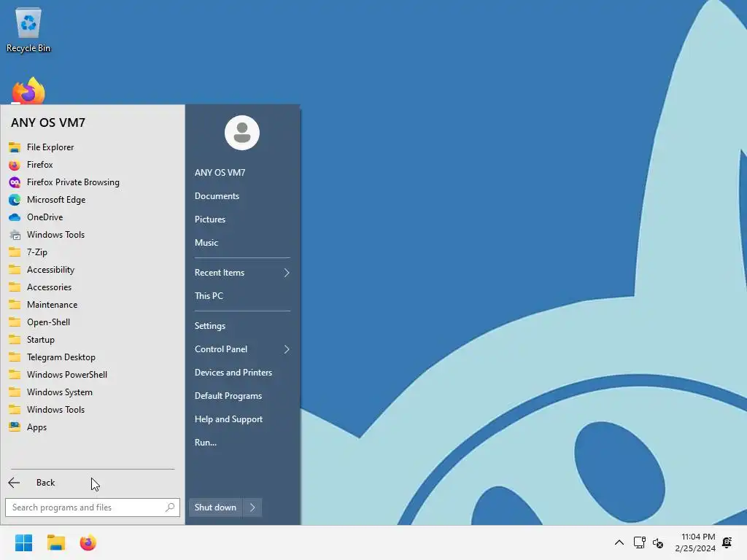The image size is (747, 560).
Task: Click the muted volume tray icon
Action: tap(658, 542)
